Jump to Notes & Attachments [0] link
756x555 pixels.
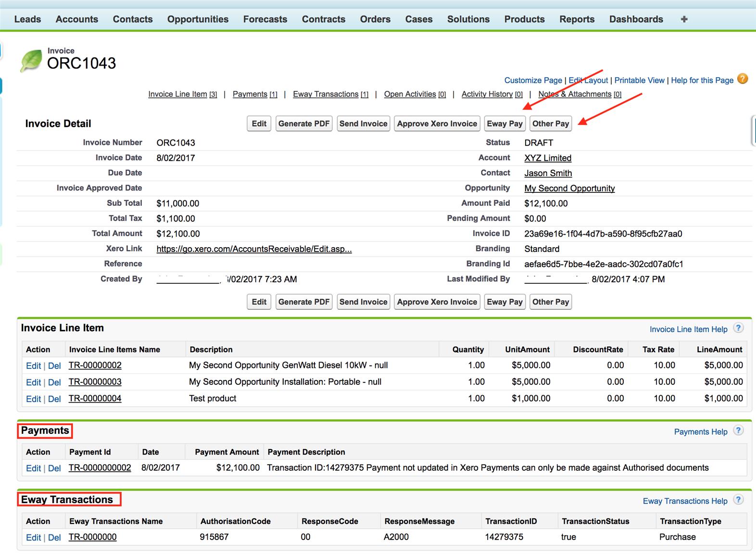click(580, 94)
